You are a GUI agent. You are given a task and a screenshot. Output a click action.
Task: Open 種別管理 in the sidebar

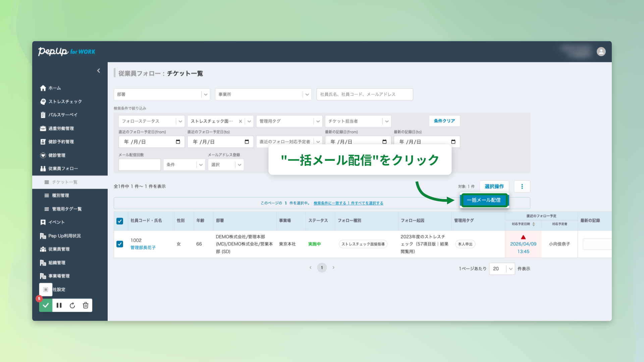[70, 195]
